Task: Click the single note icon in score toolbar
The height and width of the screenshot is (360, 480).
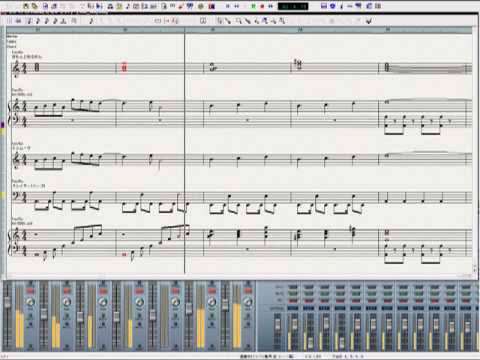Action: click(91, 21)
